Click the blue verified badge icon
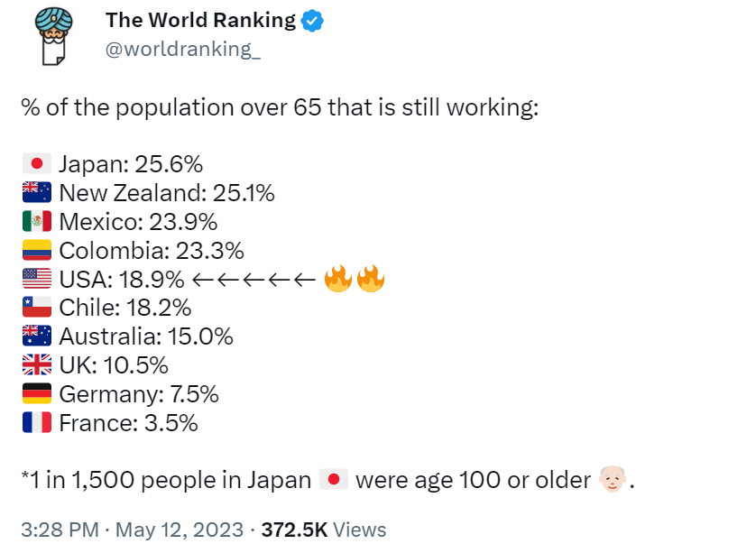 tap(312, 21)
